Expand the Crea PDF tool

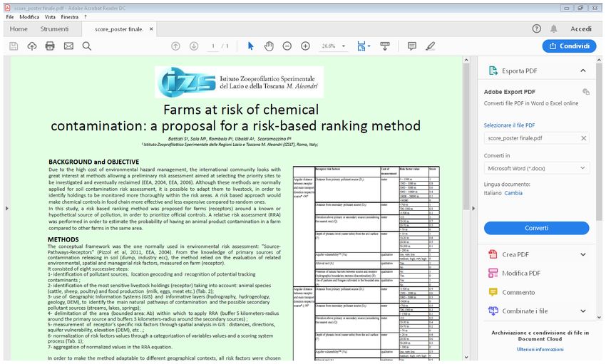click(x=583, y=254)
